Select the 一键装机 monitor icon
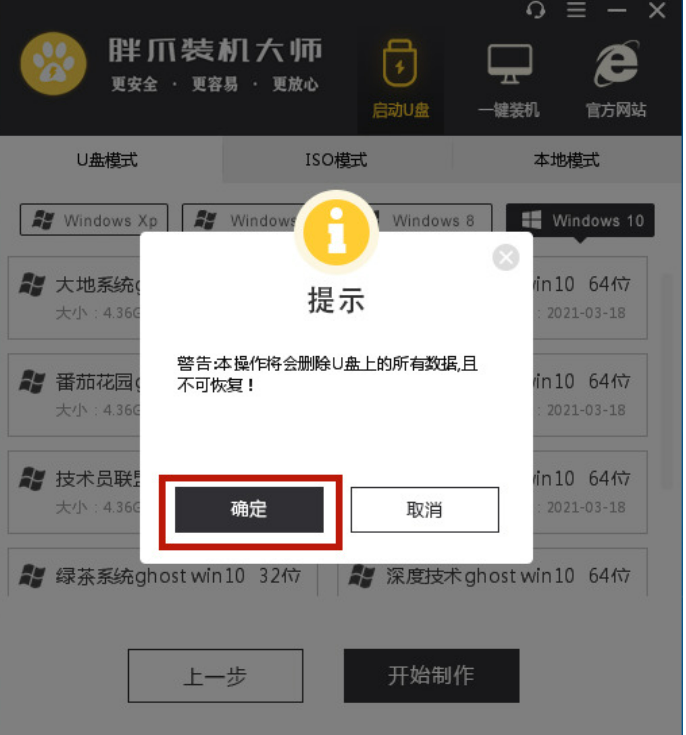This screenshot has height=735, width=686. (x=509, y=64)
